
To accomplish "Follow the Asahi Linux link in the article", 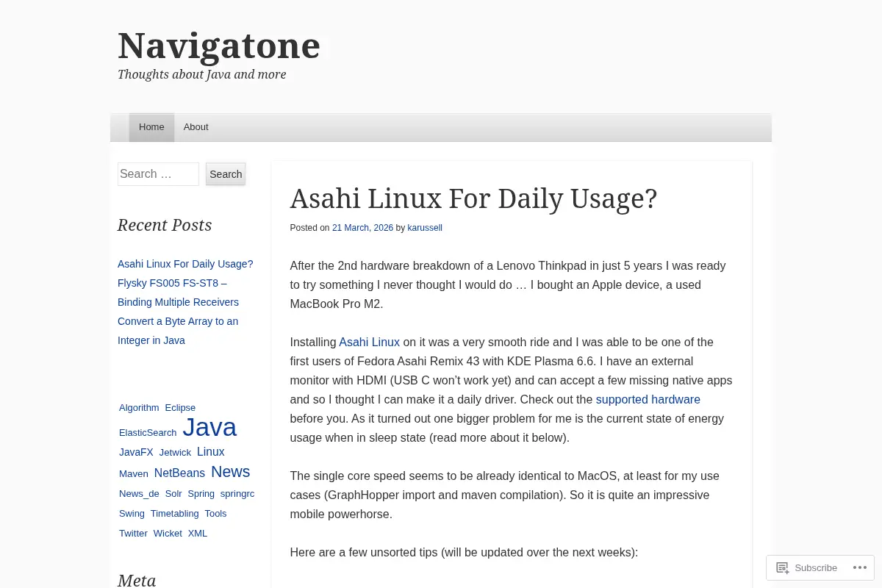I will click(x=369, y=342).
